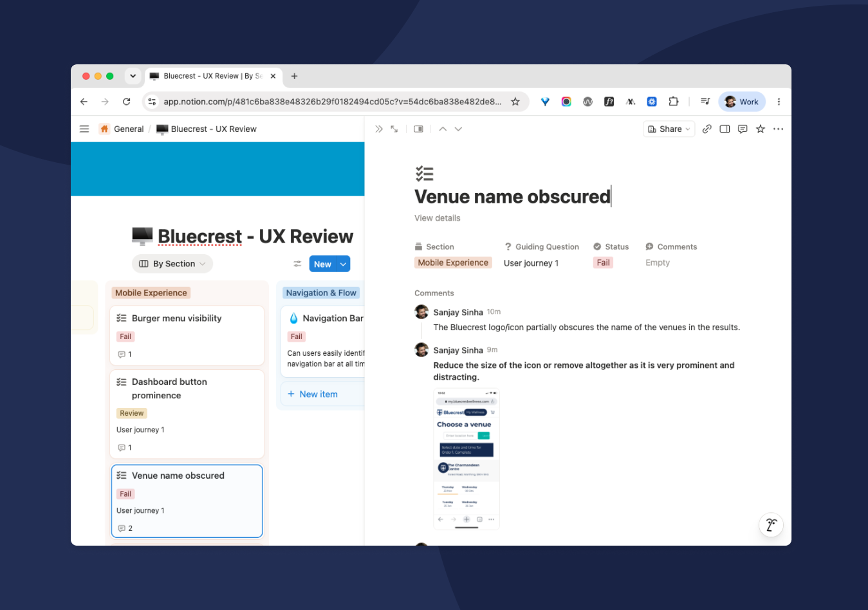Open comments on Dashboard button prominence card

coord(125,448)
